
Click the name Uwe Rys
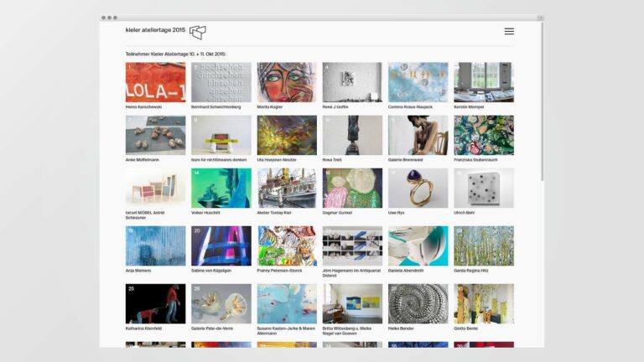[397, 213]
